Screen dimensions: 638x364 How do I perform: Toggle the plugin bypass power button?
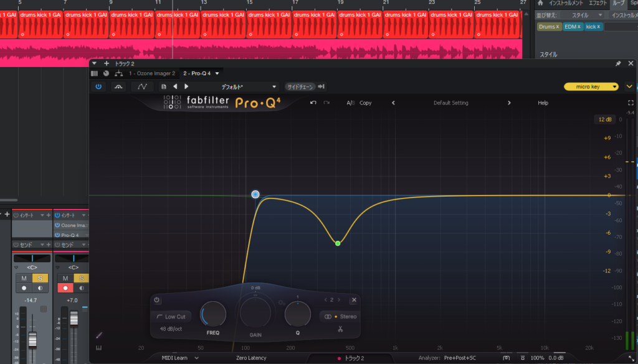coord(98,86)
